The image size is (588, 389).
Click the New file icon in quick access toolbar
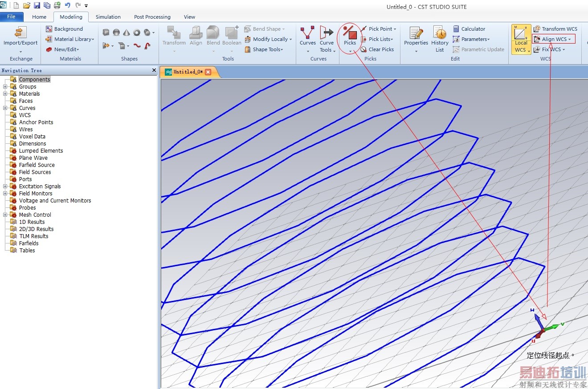click(16, 5)
